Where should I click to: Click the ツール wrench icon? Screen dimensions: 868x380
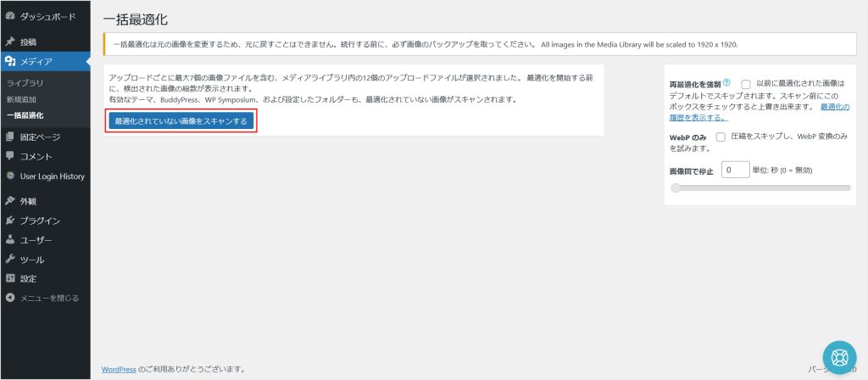point(9,260)
